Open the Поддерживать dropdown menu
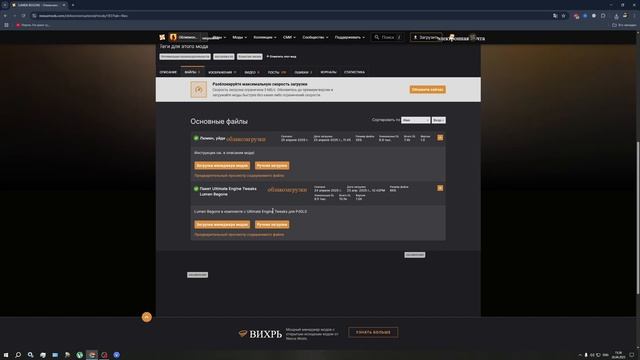This screenshot has width=640, height=360. [x=349, y=37]
